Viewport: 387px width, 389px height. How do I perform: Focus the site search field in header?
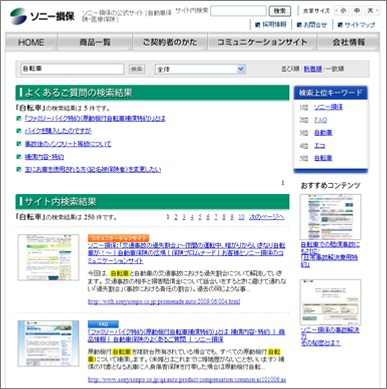238,11
